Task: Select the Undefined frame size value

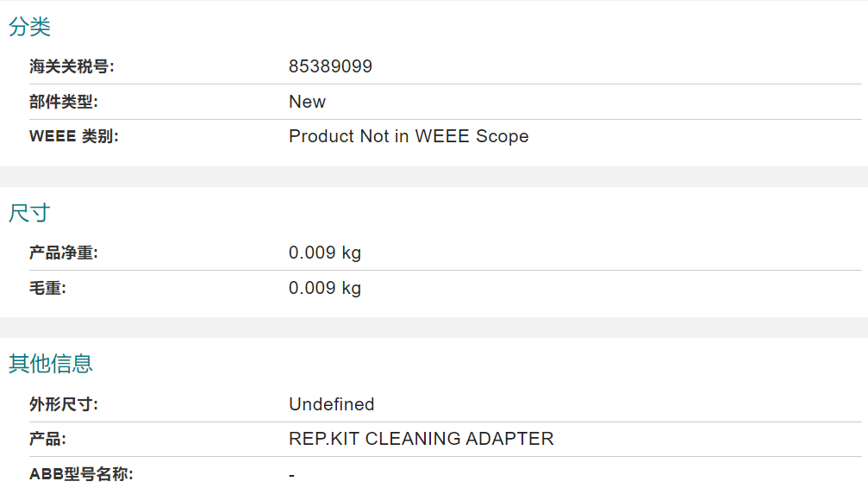Action: (332, 404)
